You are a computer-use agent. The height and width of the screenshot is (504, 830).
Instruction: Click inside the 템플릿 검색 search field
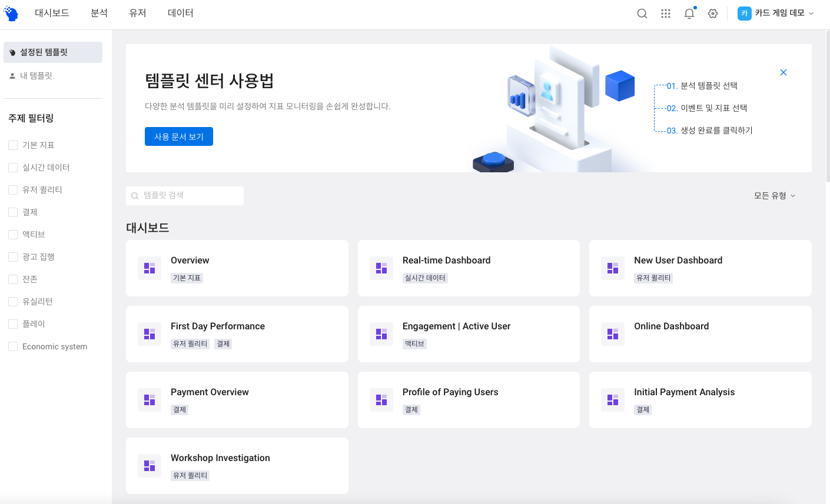coord(184,195)
